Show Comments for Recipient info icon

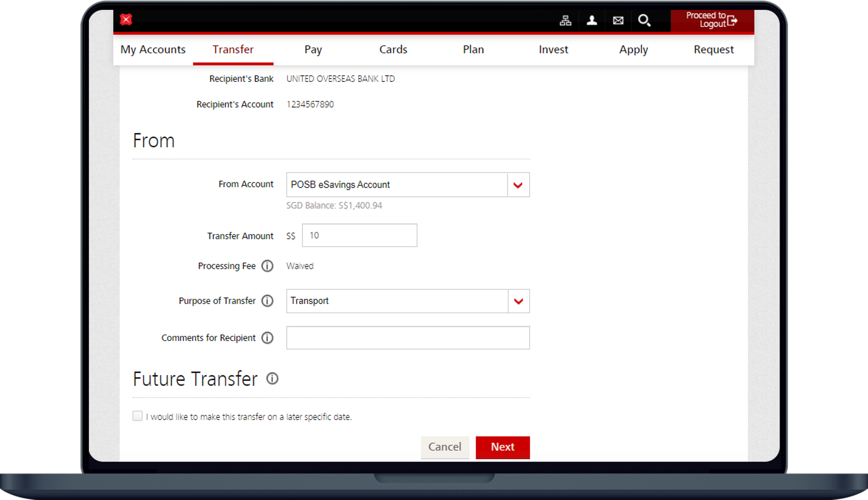tap(268, 338)
